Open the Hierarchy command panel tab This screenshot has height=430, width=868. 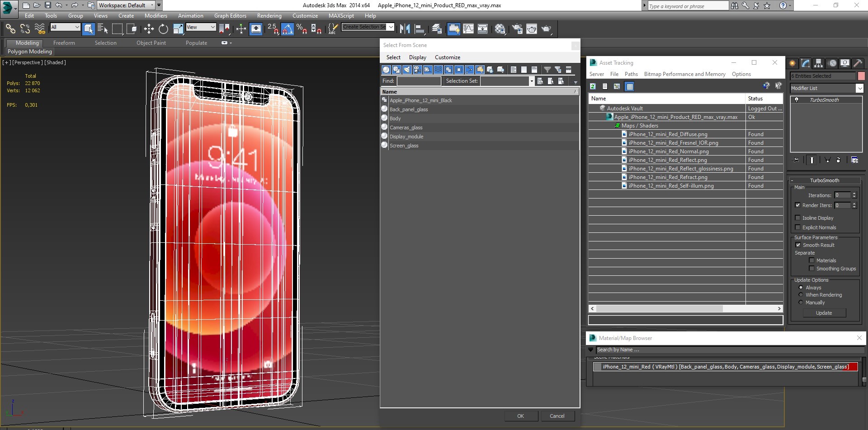[819, 63]
